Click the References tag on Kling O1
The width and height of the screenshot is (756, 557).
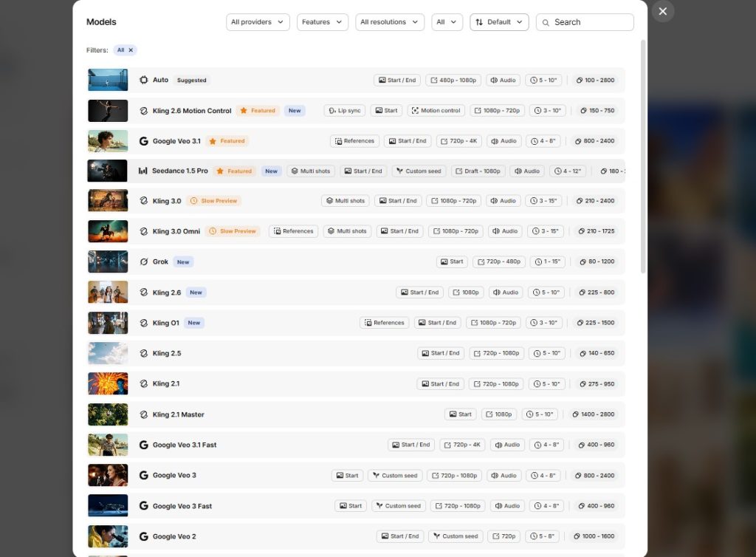point(384,323)
